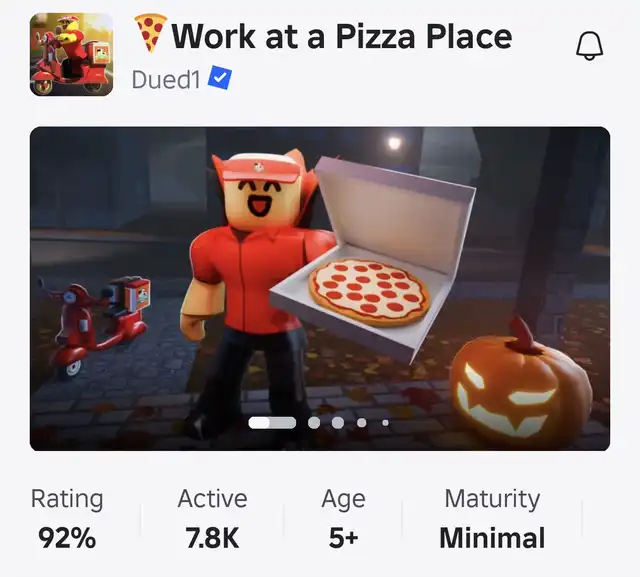Click the pepperoni pizza in the banner
Screen dimensions: 640x577
coord(369,293)
